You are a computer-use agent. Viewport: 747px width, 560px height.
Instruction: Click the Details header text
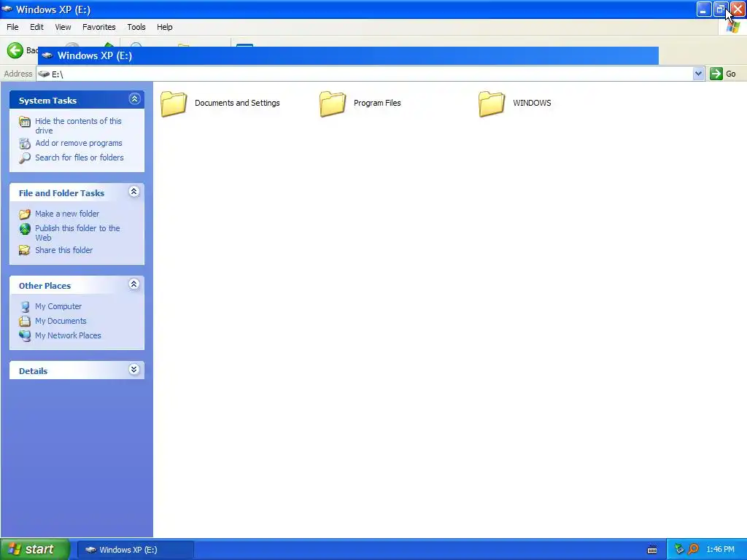[33, 371]
